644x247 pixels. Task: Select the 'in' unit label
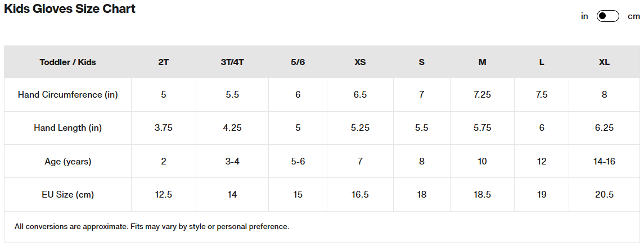click(x=584, y=16)
